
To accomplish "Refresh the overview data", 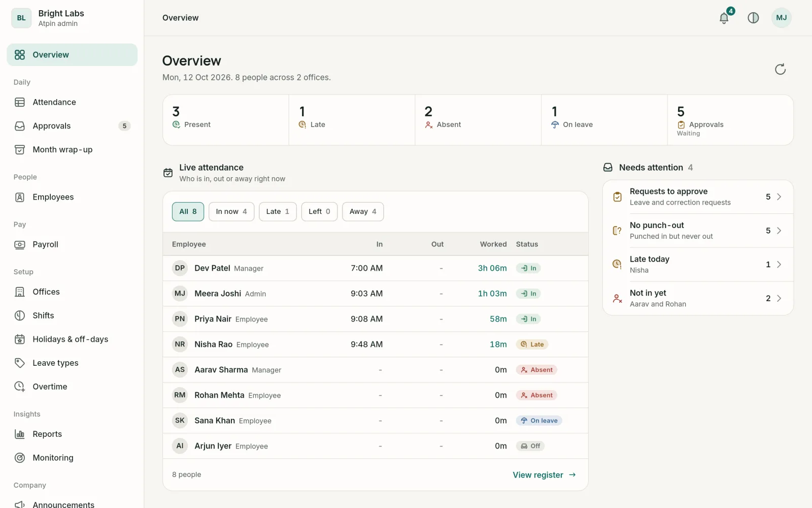I will pos(780,69).
